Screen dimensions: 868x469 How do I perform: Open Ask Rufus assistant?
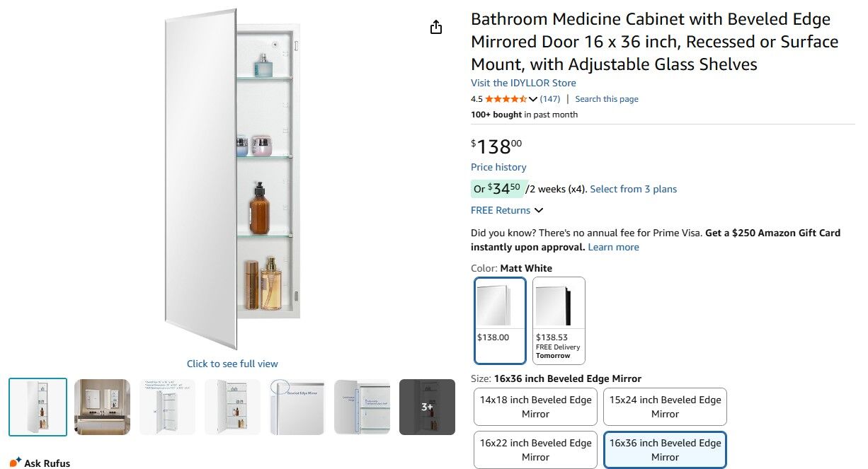coord(40,463)
